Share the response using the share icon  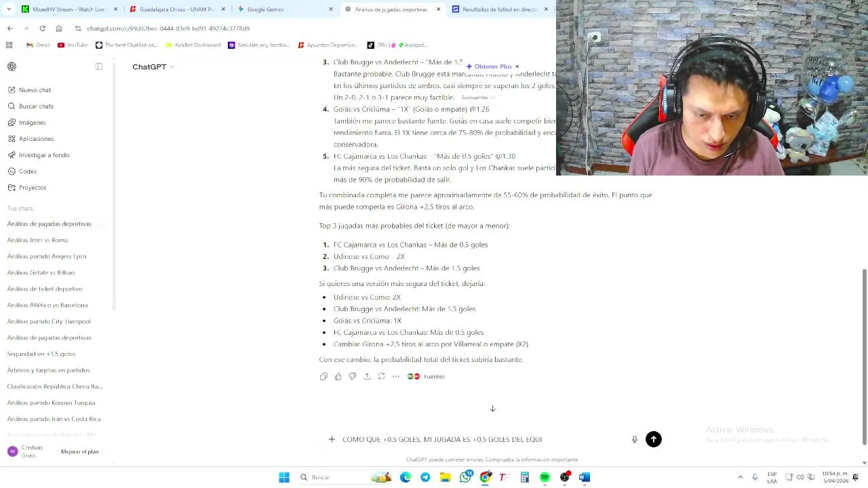pos(367,376)
